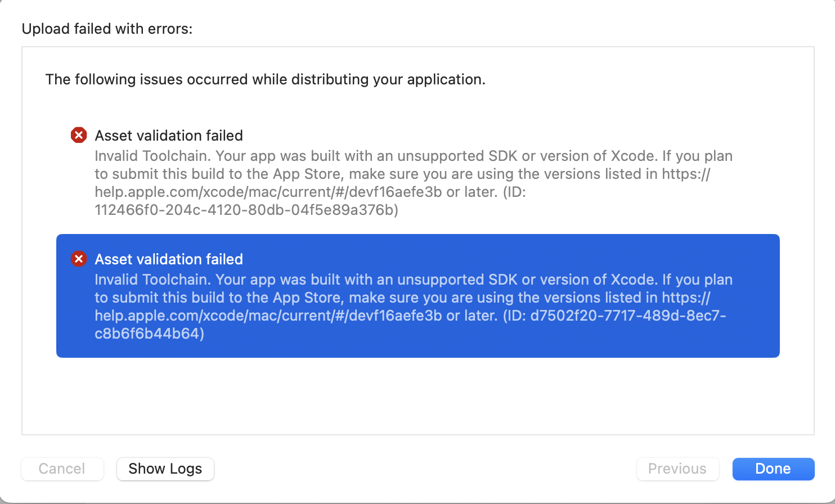This screenshot has width=835, height=504.
Task: Click the red error icon of the highlighted issue
Action: tap(79, 259)
